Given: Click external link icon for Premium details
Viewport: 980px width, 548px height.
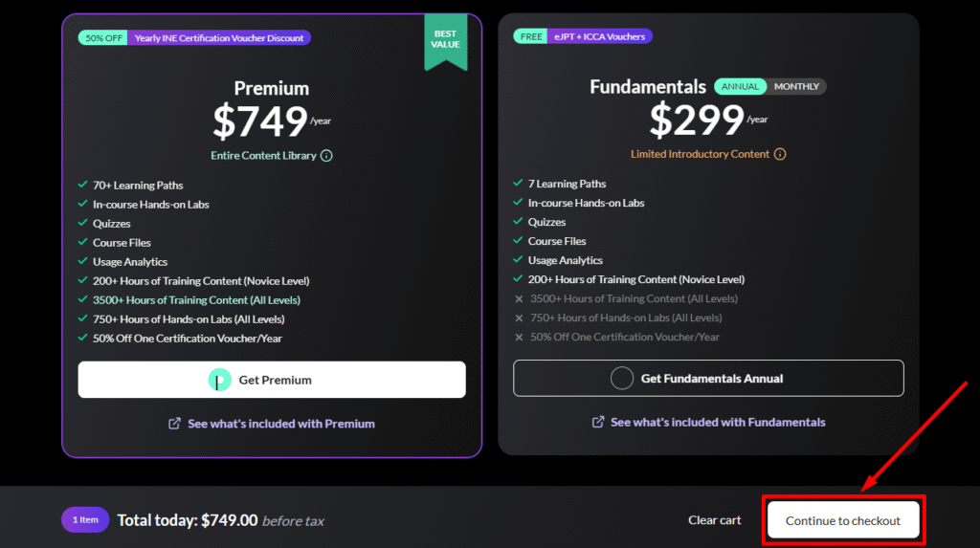Looking at the screenshot, I should point(174,424).
